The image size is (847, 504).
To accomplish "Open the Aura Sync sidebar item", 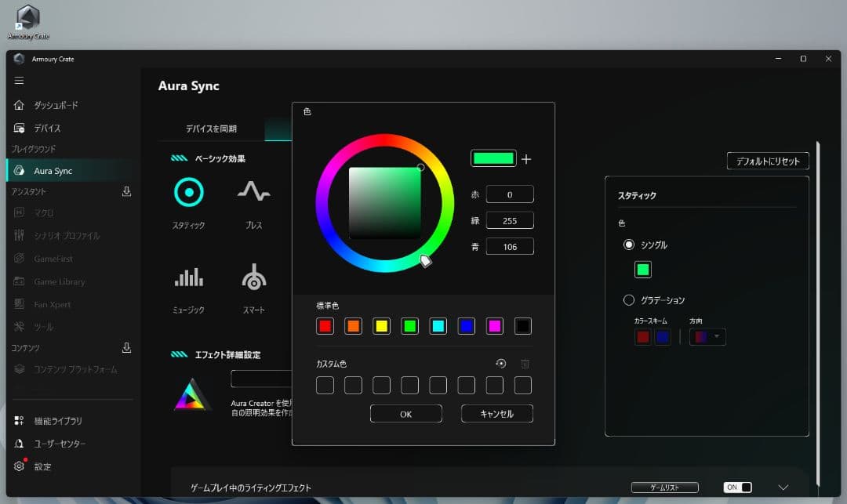I will (x=53, y=171).
